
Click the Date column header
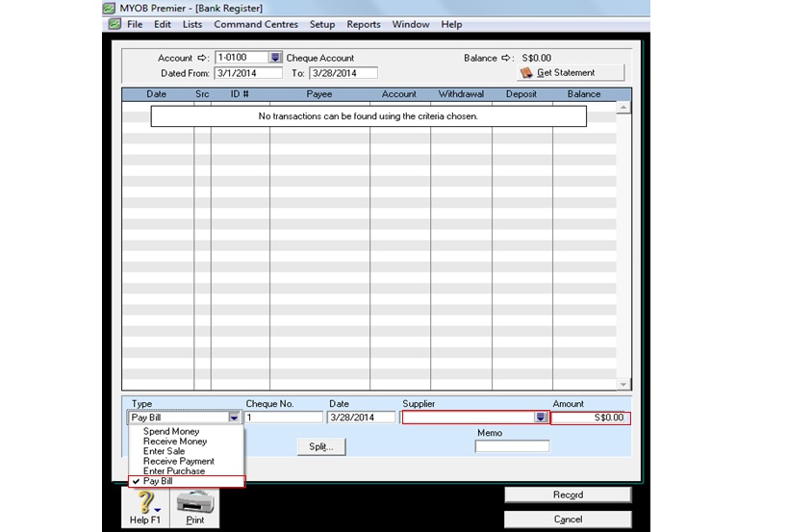pyautogui.click(x=157, y=94)
